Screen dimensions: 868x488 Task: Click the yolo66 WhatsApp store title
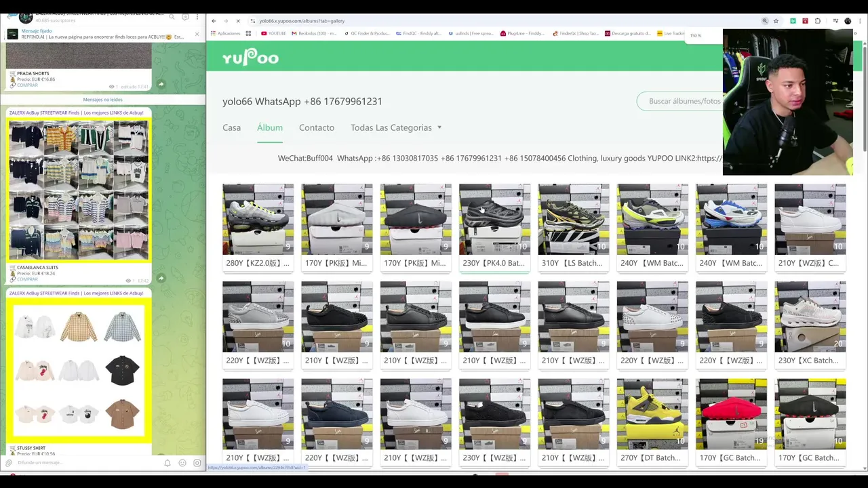302,101
